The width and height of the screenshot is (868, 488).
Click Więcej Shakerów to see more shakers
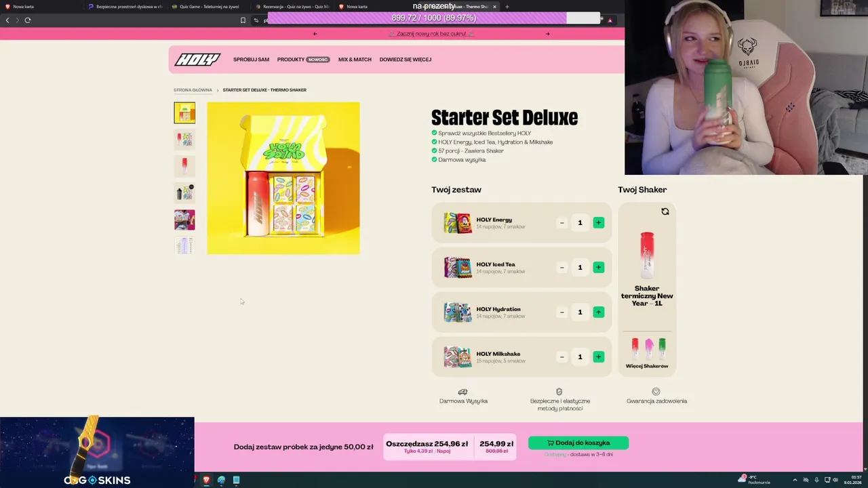[x=647, y=366]
